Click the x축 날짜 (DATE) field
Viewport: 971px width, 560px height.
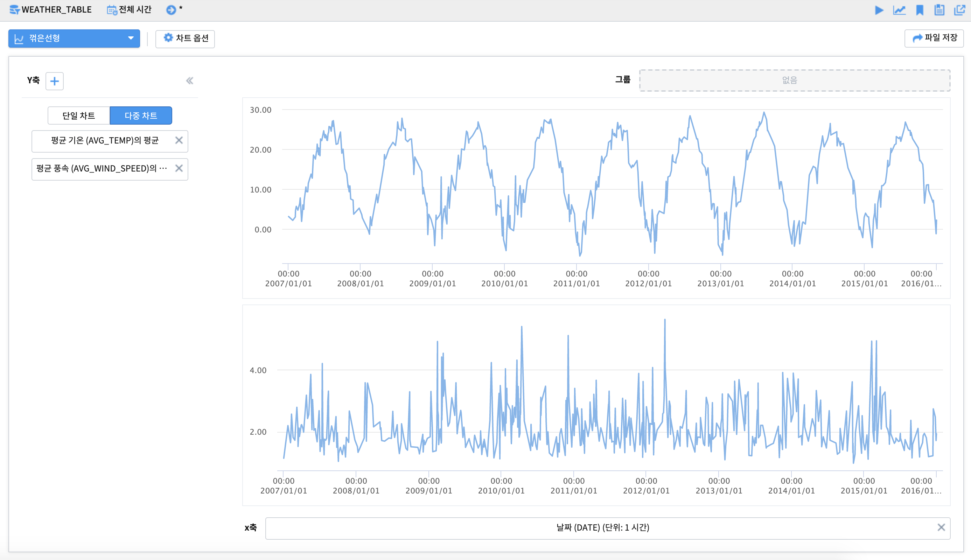point(608,528)
